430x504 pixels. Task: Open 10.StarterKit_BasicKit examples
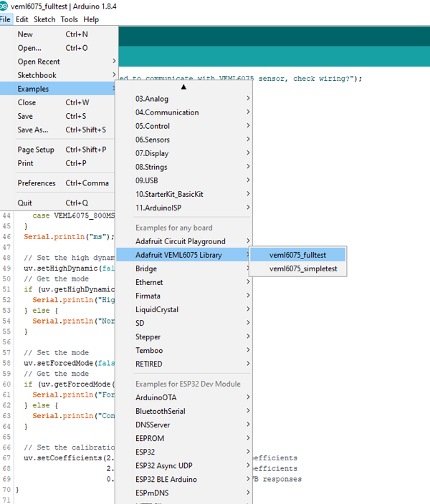tap(183, 195)
